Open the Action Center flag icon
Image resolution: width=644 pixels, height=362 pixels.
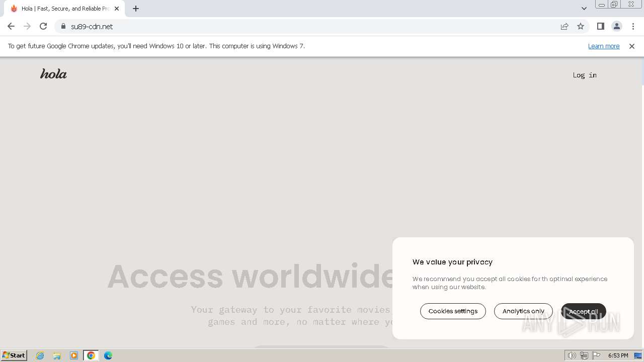coord(596,355)
